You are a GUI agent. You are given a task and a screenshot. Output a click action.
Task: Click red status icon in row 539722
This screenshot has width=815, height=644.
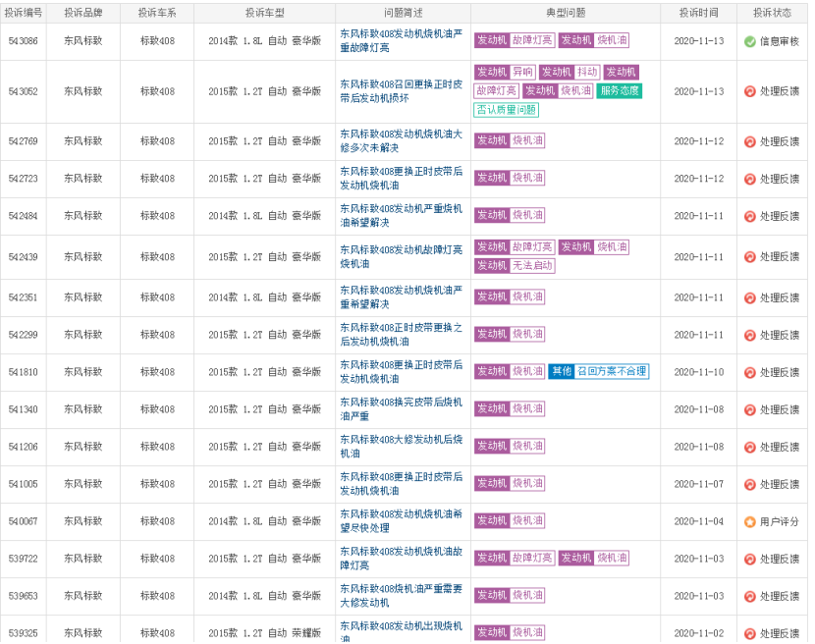tap(749, 560)
